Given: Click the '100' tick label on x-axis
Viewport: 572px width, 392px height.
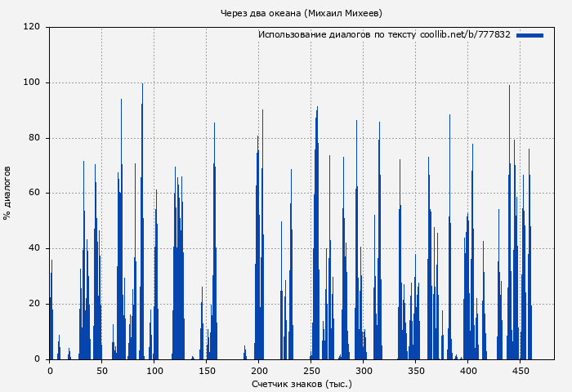Looking at the screenshot, I should (154, 370).
